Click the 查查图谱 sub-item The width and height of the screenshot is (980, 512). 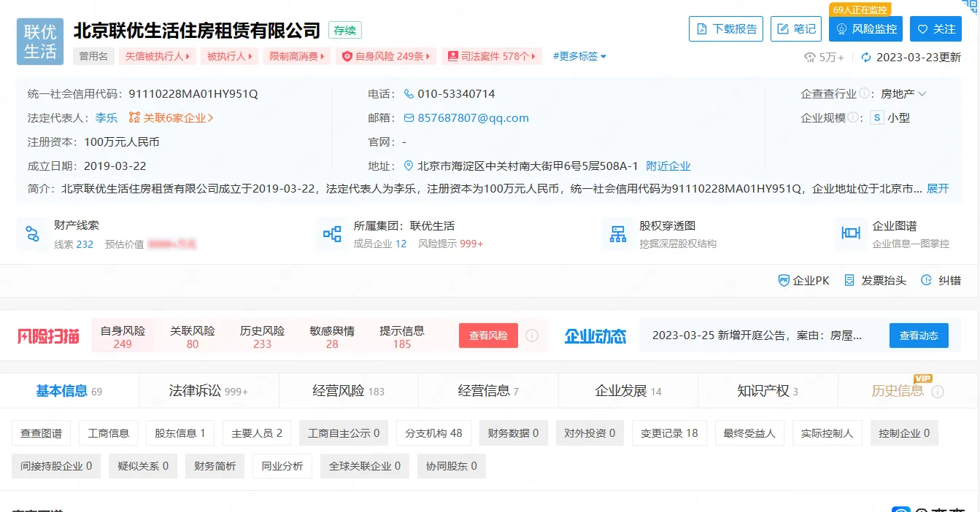pos(41,433)
